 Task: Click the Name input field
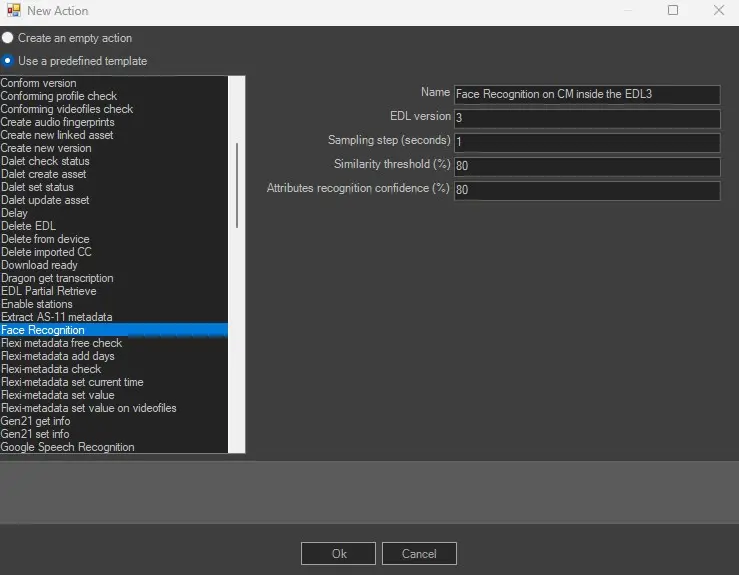[x=586, y=95]
